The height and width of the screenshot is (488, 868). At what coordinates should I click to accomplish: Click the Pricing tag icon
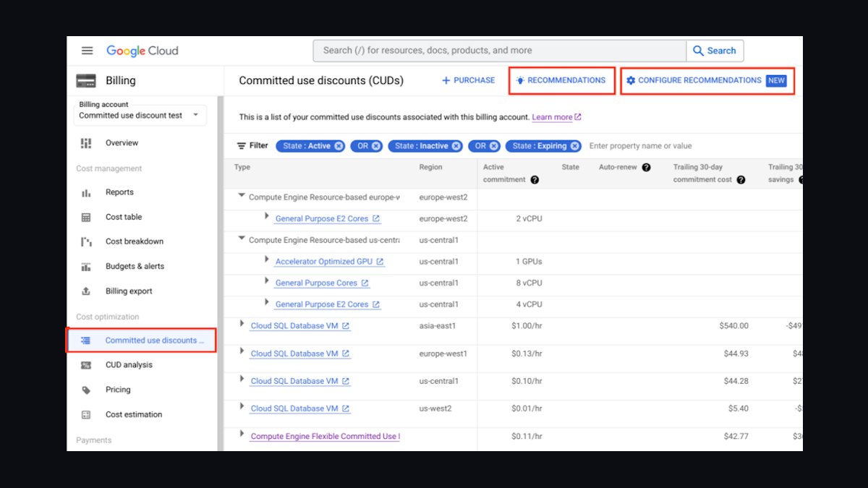tap(86, 390)
